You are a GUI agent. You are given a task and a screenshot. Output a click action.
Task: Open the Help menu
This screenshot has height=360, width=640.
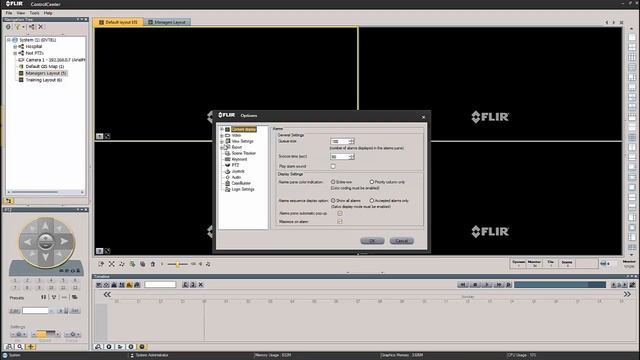(x=48, y=13)
